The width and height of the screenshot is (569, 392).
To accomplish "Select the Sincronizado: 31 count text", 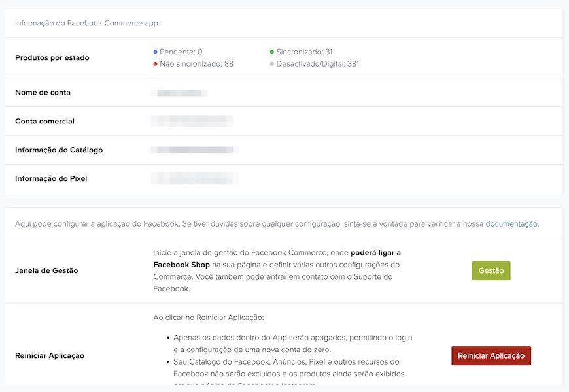I will 304,52.
